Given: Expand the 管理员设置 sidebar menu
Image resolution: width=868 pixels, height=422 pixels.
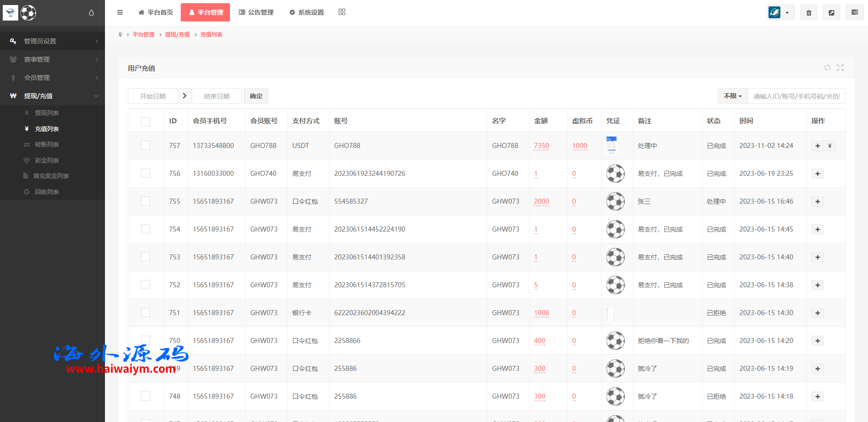Looking at the screenshot, I should coord(52,41).
